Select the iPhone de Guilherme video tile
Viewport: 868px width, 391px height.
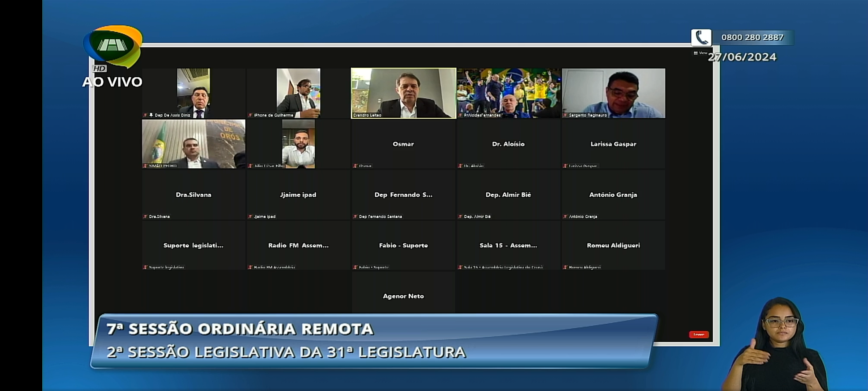click(298, 93)
